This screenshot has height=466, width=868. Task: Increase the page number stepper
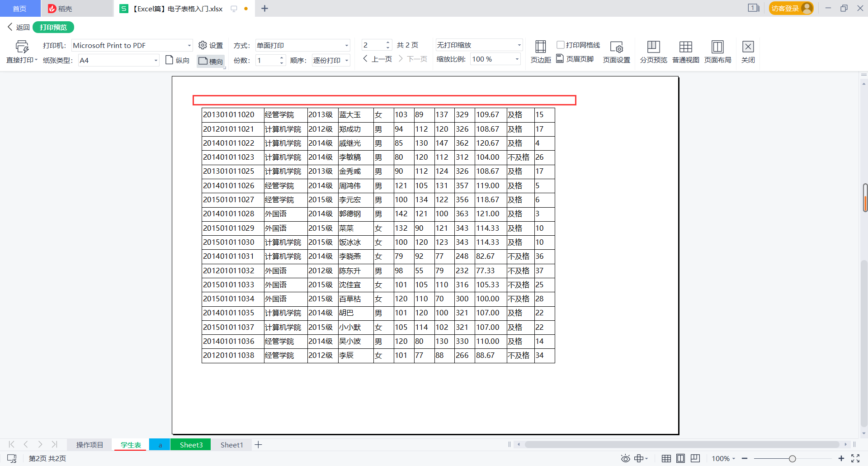[388, 43]
